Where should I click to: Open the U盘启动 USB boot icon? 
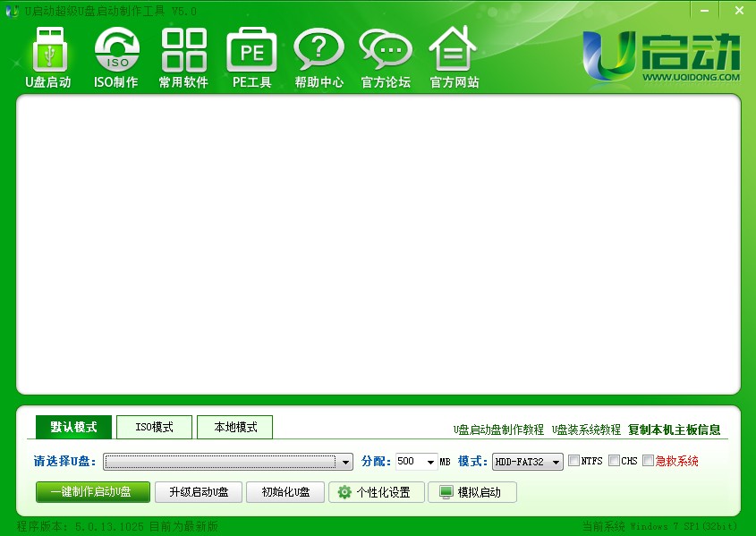[x=48, y=58]
